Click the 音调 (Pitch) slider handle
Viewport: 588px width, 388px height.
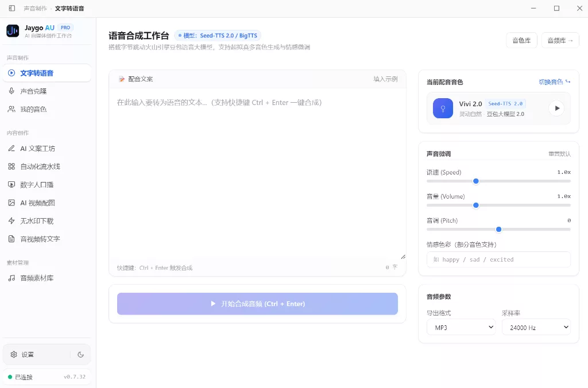click(x=499, y=230)
